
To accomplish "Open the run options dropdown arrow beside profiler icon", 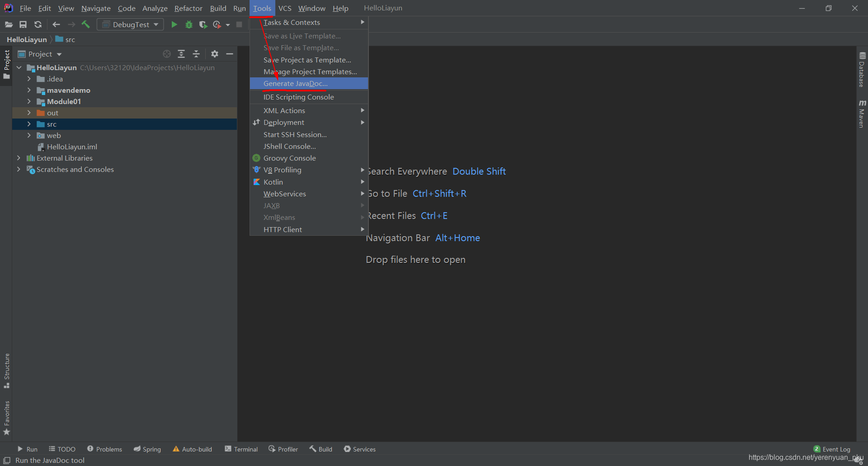I will [x=228, y=25].
